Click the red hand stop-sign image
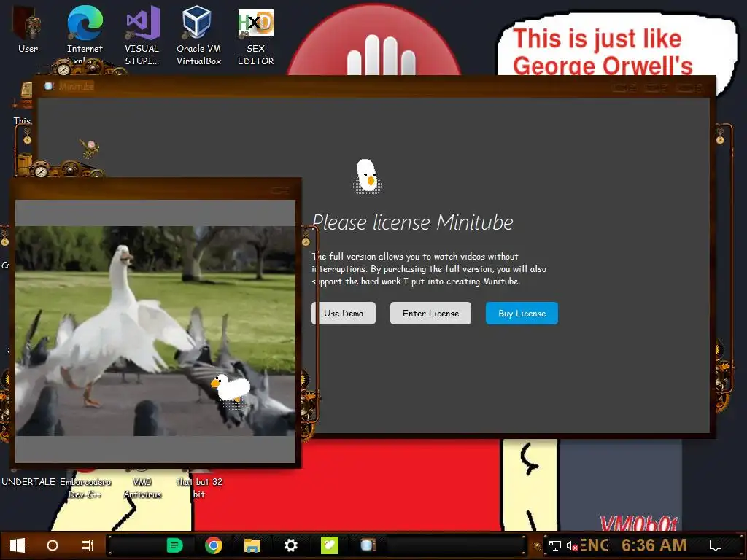747x560 pixels. click(374, 41)
